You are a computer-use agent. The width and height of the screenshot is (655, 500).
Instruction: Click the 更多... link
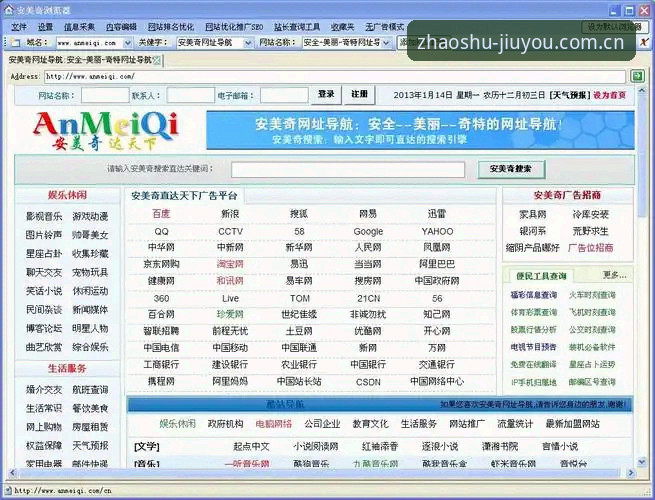[614, 275]
